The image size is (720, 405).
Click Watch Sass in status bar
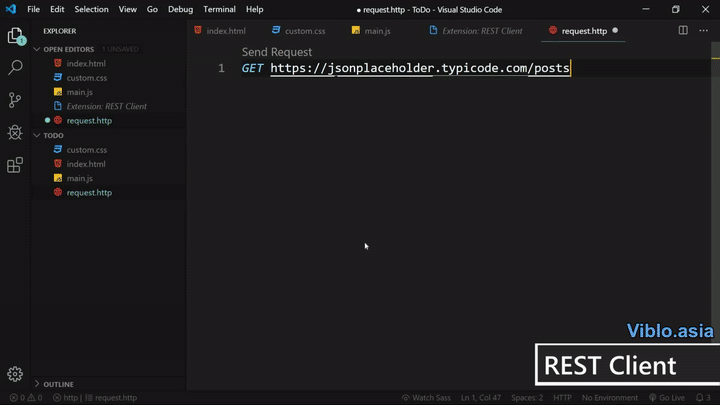426,398
